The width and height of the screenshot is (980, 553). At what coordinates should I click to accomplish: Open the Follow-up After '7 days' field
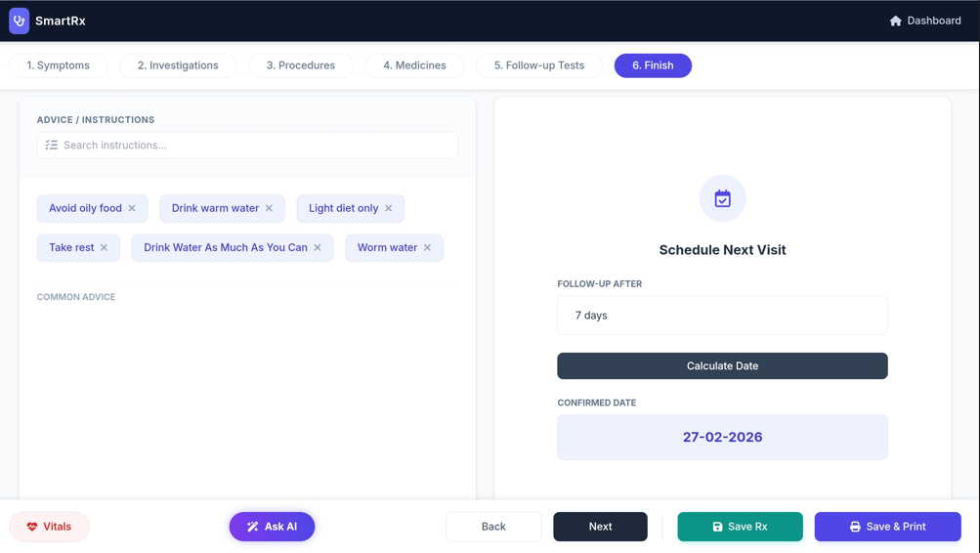(722, 316)
